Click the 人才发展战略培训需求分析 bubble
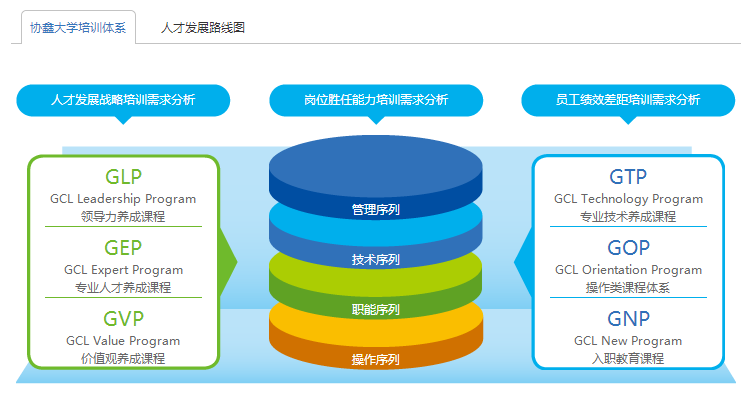 point(123,100)
